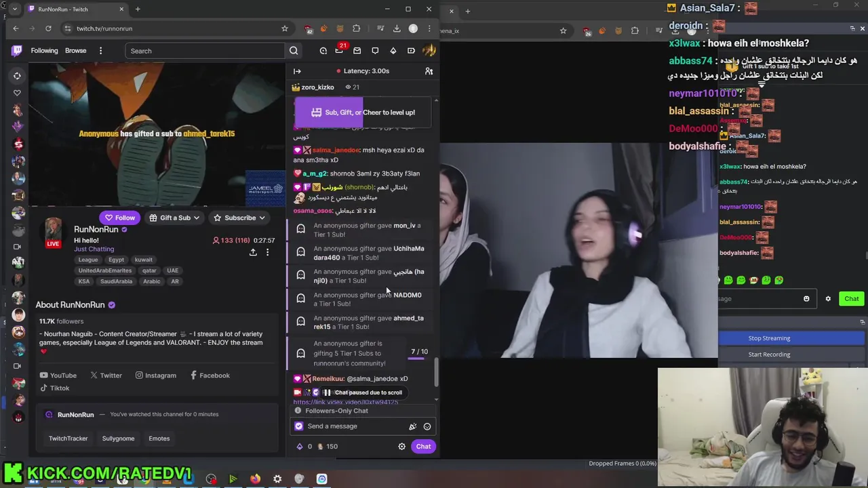868x488 pixels.
Task: Focus the Twitch Search field
Action: click(205, 51)
